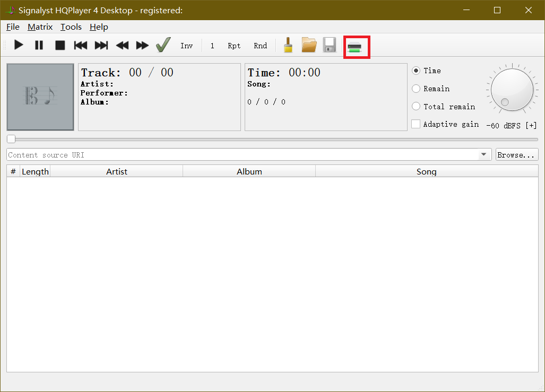The height and width of the screenshot is (392, 545).
Task: Click the Browse... button
Action: (x=517, y=155)
